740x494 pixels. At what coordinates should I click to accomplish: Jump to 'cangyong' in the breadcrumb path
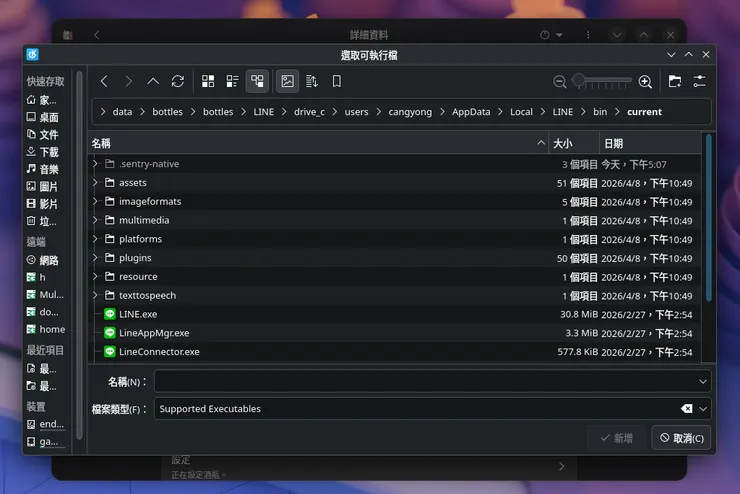pyautogui.click(x=410, y=112)
